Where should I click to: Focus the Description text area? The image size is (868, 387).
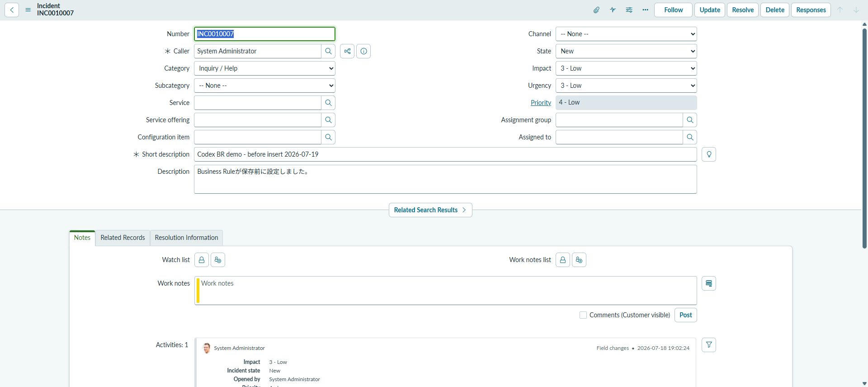click(445, 179)
